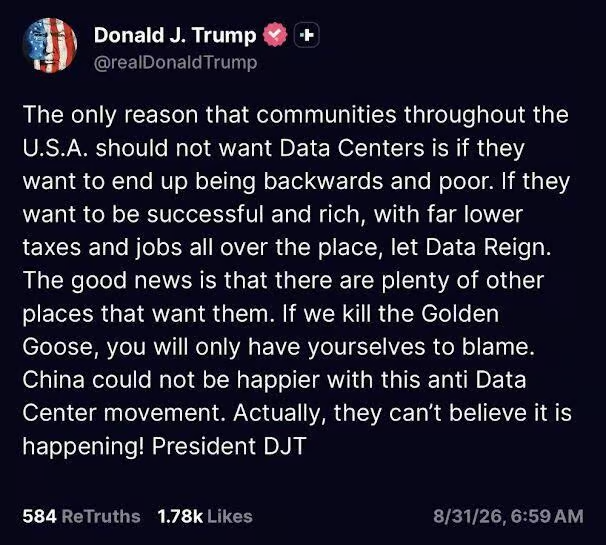Click the phrase "Data Centers" in the post
Viewport: 606px width, 545px height.
point(352,148)
